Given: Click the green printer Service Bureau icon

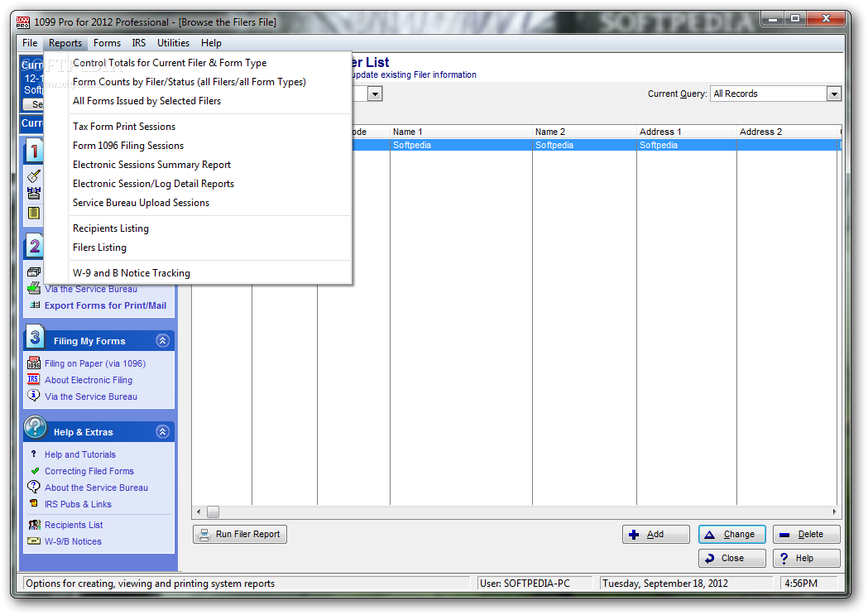Looking at the screenshot, I should 34,288.
